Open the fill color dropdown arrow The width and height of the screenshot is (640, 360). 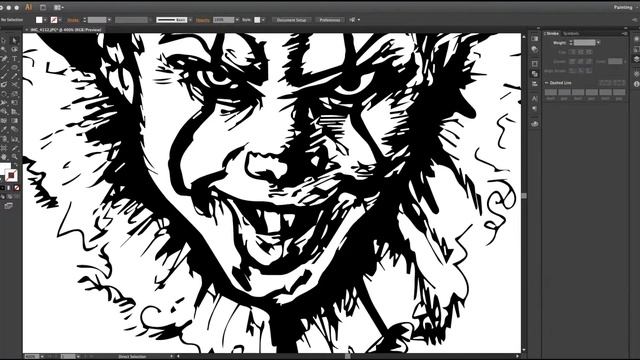pyautogui.click(x=45, y=20)
